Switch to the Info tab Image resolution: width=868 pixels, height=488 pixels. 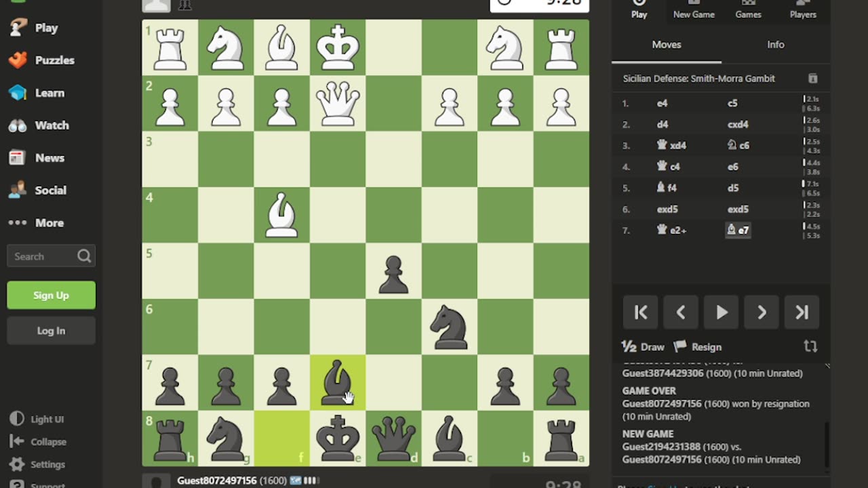[776, 45]
